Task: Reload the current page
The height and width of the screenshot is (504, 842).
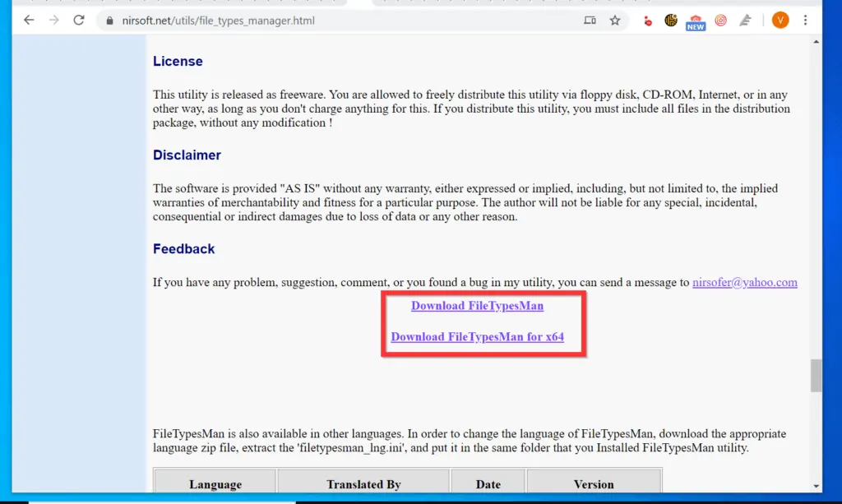Action: click(79, 21)
